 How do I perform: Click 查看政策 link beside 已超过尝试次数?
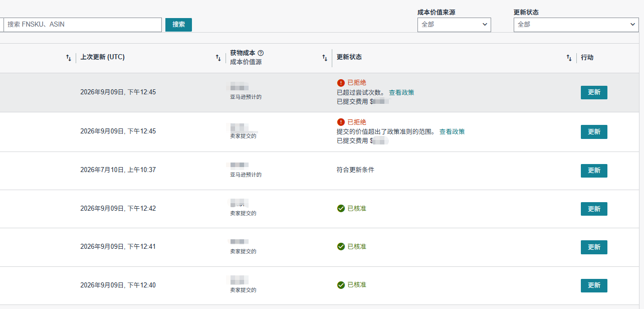pos(401,92)
